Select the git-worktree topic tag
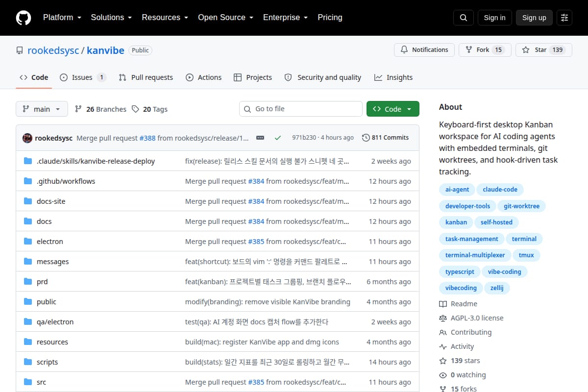Image resolution: width=588 pixels, height=392 pixels. coord(521,206)
